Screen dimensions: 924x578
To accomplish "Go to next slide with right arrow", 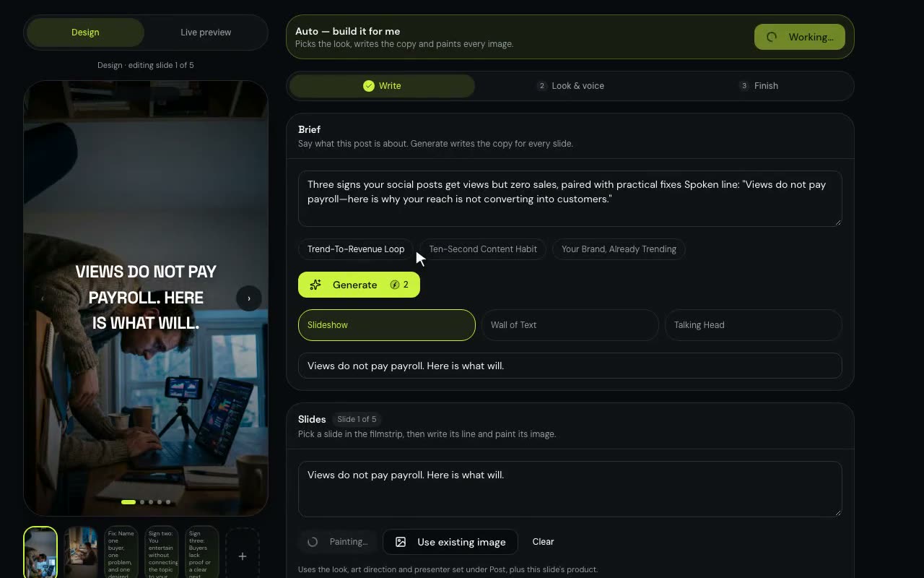I will point(249,298).
